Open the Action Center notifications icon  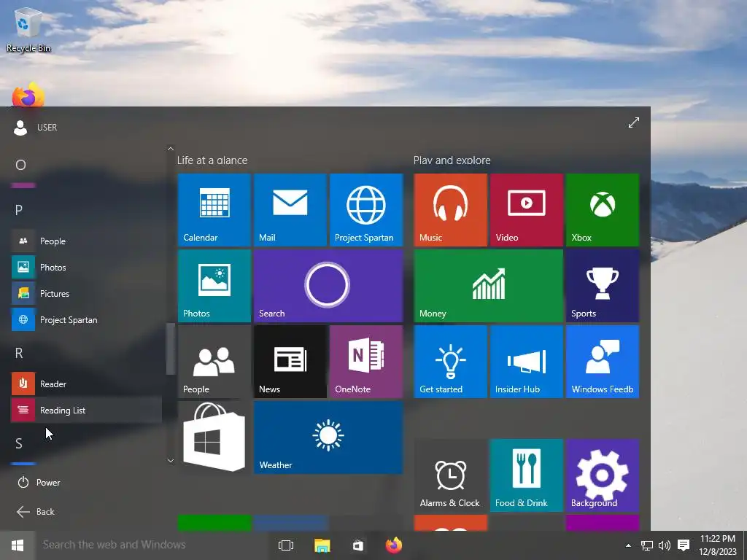click(684, 545)
